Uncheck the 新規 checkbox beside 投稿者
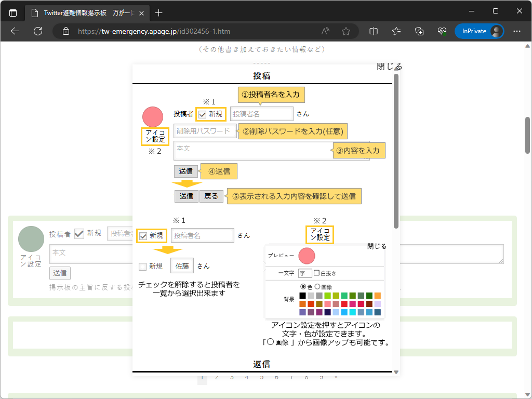Screen dimensions: 532x399 203,113
